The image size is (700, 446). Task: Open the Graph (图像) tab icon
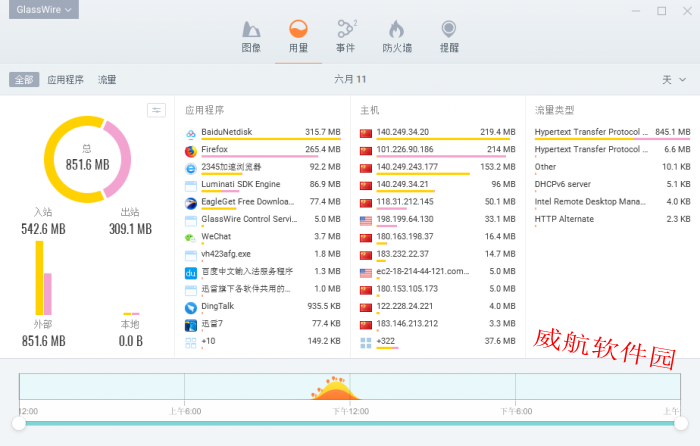251,29
